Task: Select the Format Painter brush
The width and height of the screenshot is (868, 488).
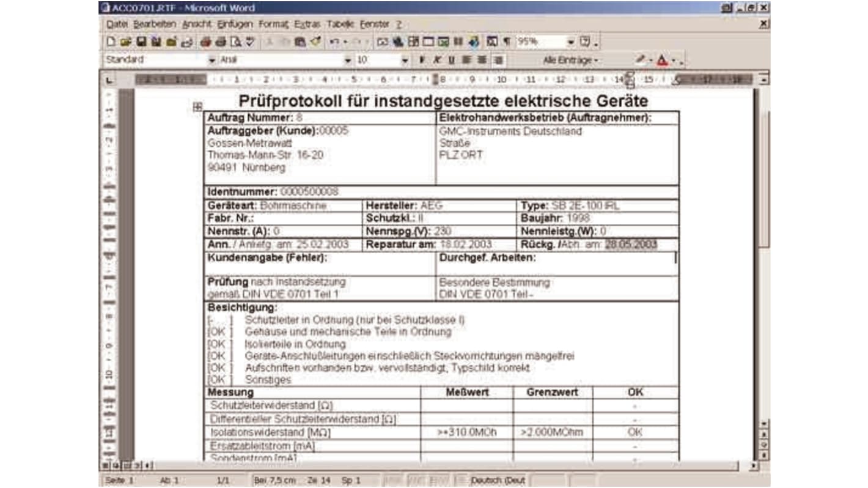Action: tap(315, 42)
